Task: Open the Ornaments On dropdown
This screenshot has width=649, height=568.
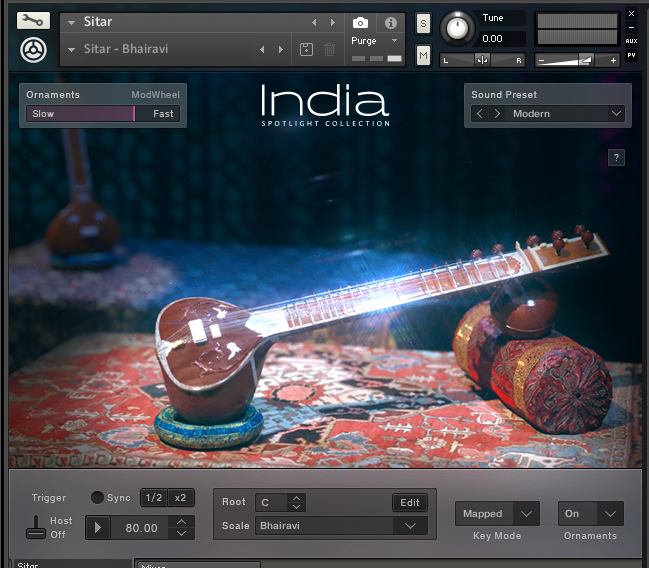Action: tap(610, 514)
